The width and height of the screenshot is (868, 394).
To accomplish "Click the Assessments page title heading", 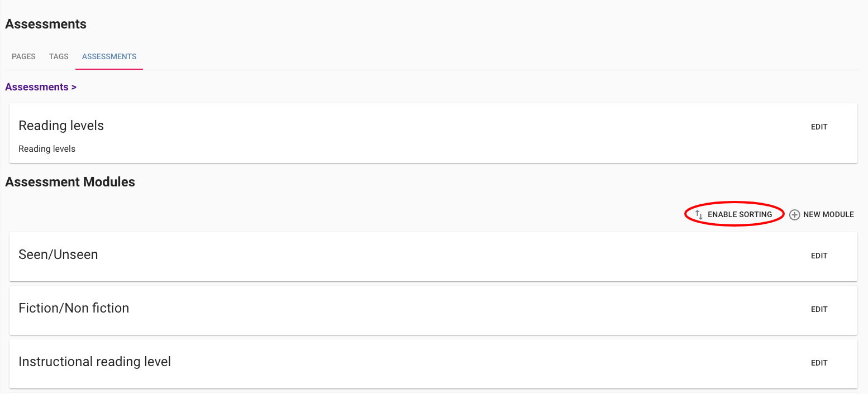I will click(x=46, y=24).
